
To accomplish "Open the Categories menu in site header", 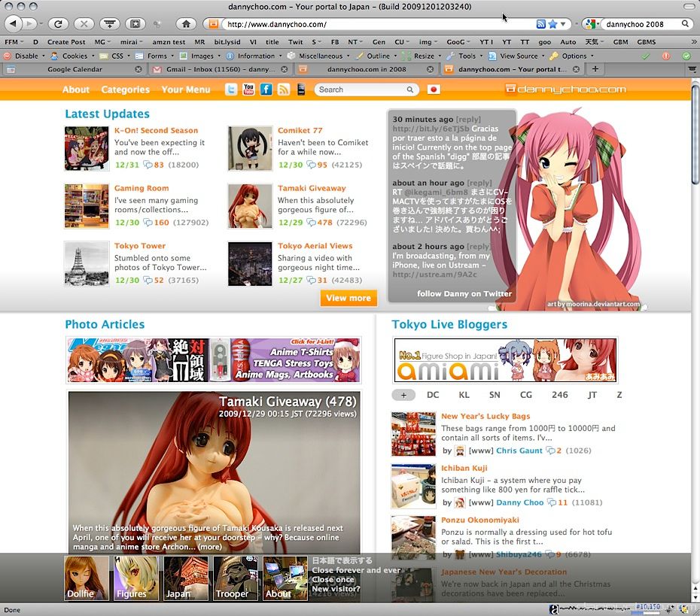I will point(125,90).
